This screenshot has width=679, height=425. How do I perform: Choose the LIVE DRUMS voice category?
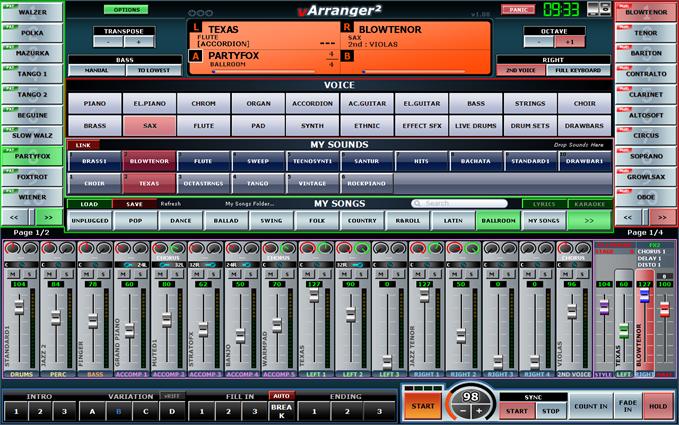tap(474, 126)
